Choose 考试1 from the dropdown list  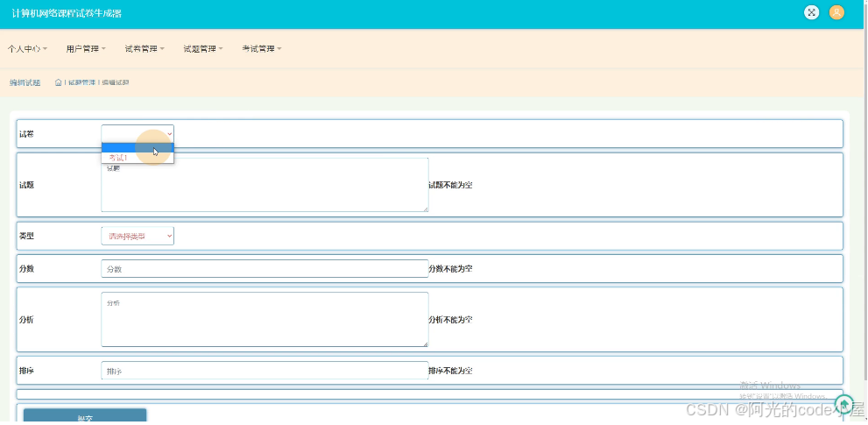(x=138, y=158)
